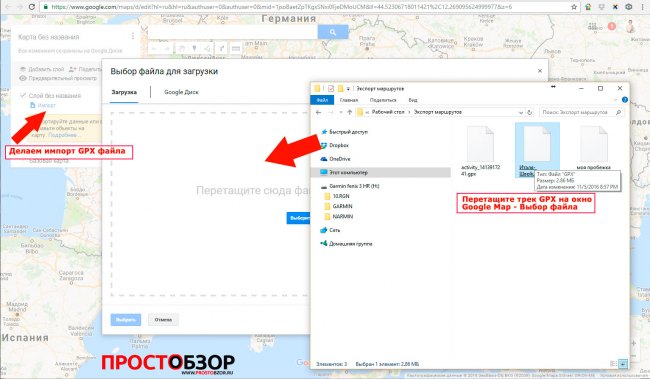Open the 'Вид' ribbon tab

[413, 100]
